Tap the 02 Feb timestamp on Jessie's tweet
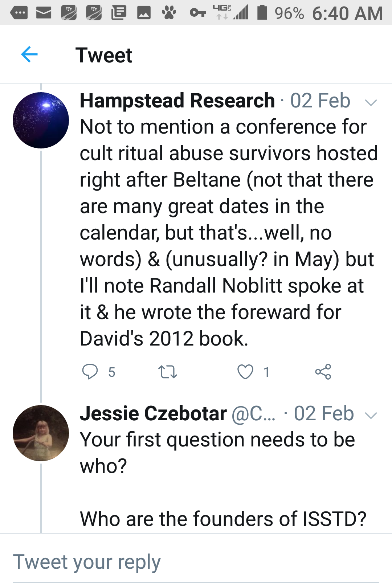 click(324, 413)
